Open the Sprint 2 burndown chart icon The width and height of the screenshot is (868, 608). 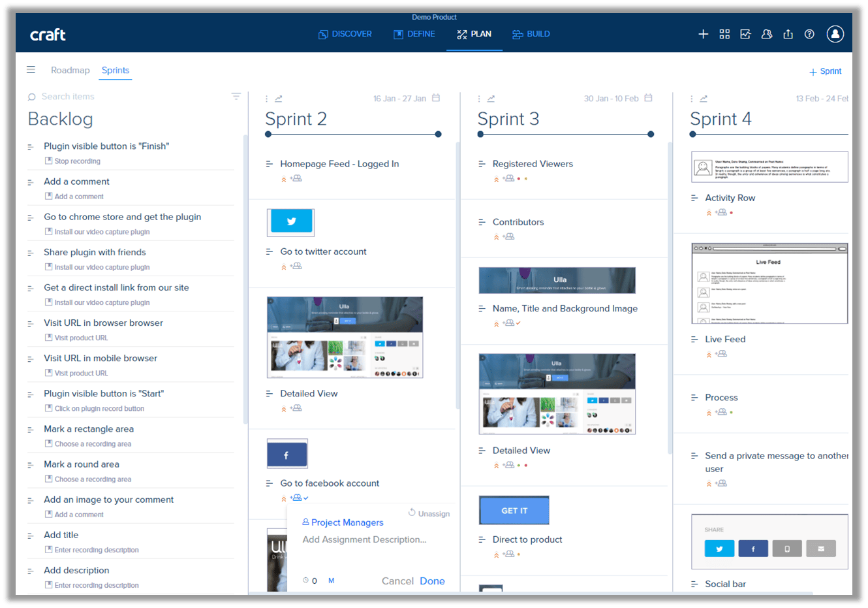coord(279,99)
